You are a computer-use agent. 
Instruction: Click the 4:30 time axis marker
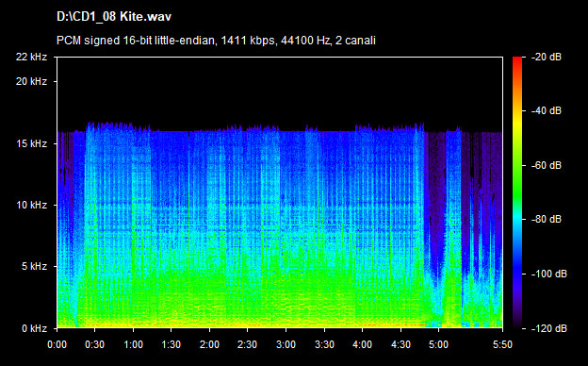pos(400,344)
